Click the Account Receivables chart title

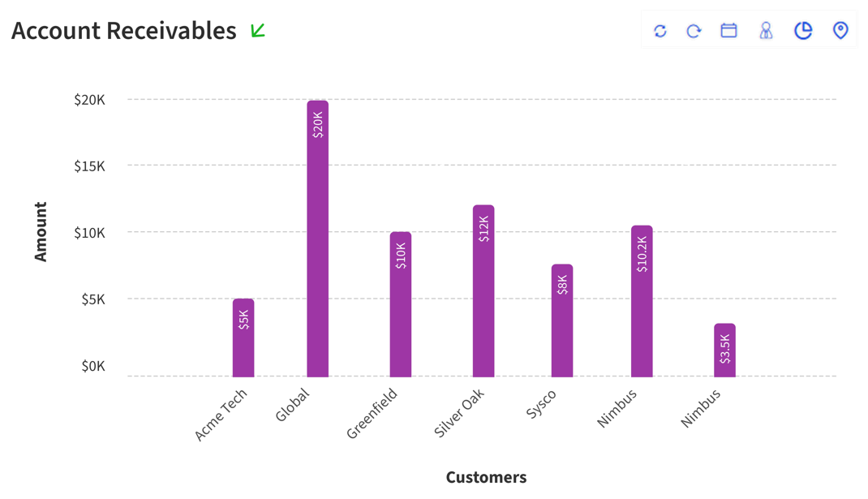122,30
